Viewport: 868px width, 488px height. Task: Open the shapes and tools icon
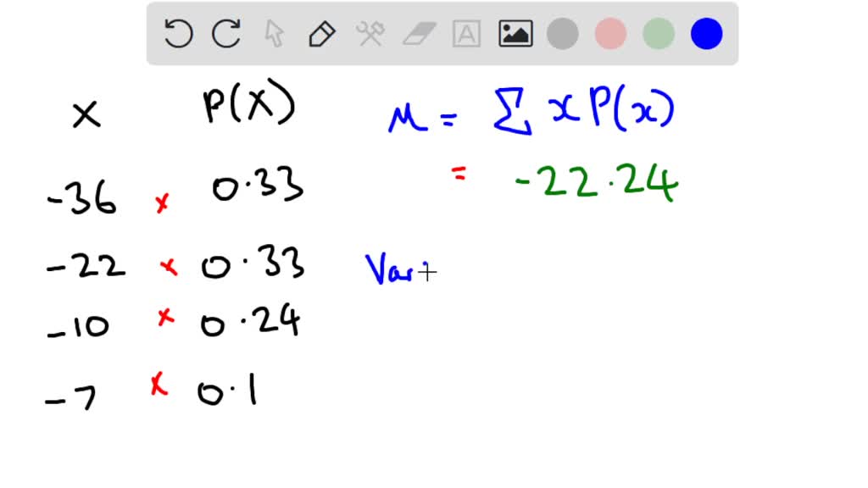pyautogui.click(x=370, y=33)
